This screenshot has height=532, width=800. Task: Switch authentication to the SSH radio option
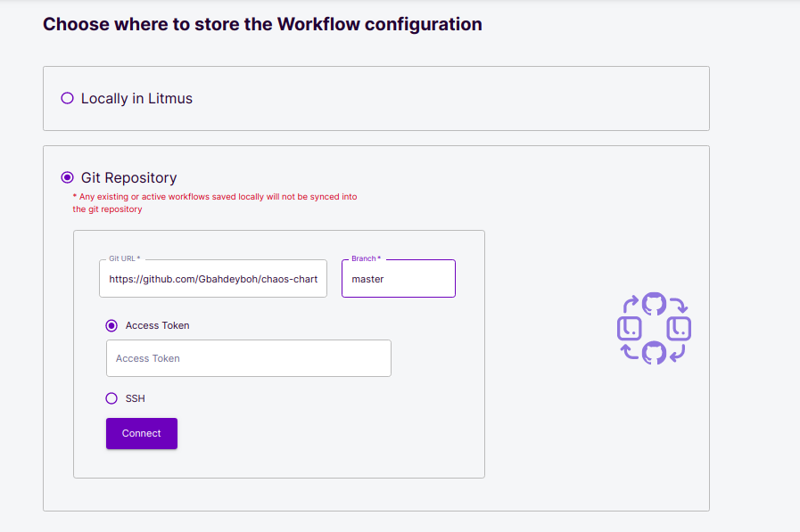(111, 398)
